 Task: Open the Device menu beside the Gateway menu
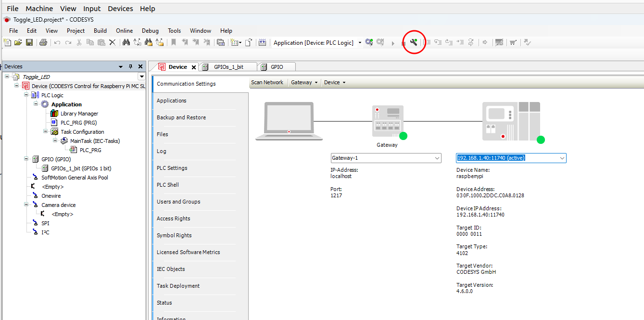click(335, 82)
